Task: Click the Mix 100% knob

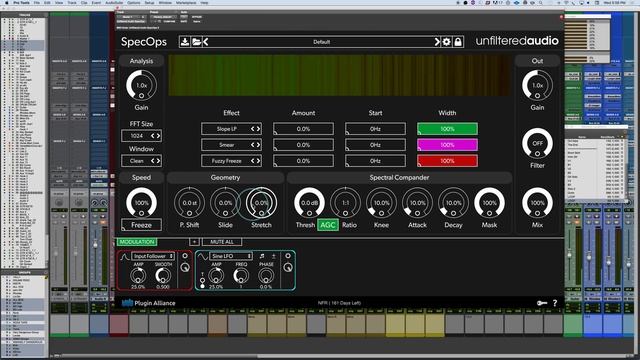Action: click(537, 202)
